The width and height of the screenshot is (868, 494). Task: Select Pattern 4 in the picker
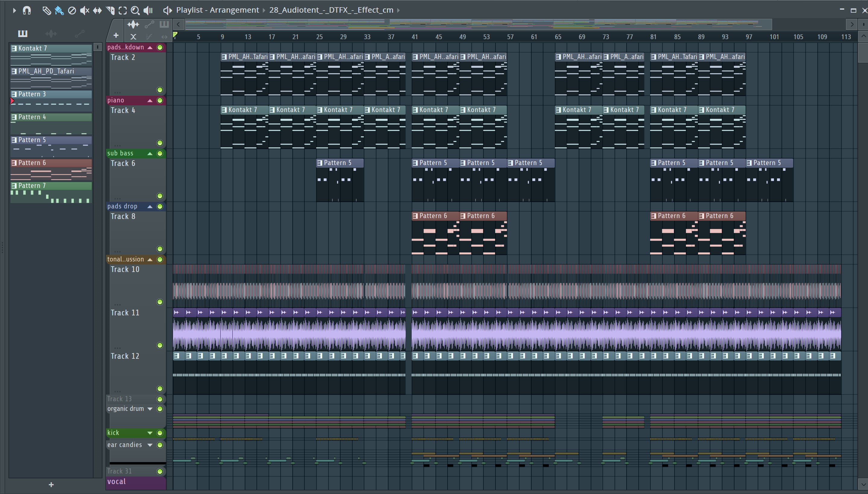[51, 123]
